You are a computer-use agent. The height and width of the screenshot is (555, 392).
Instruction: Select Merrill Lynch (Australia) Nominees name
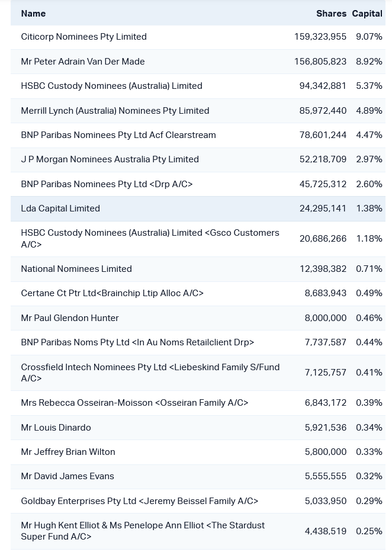[115, 111]
